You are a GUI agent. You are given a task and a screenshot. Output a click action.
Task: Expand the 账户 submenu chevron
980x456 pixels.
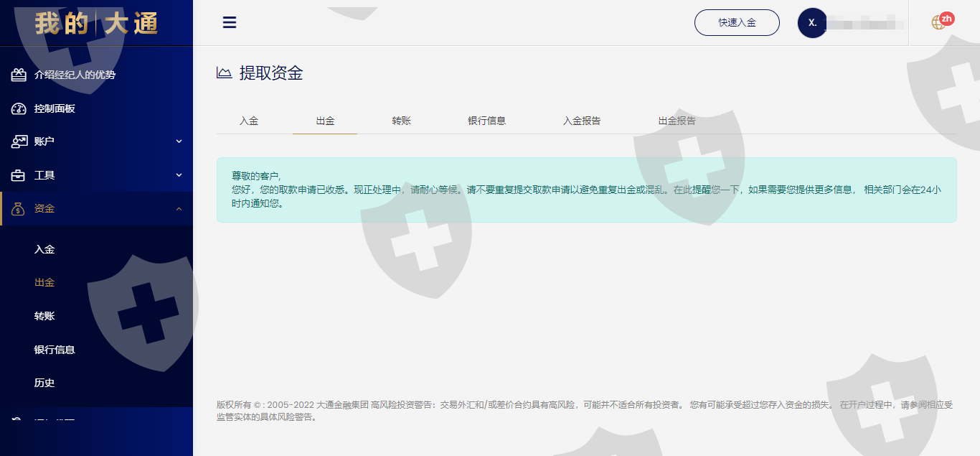coord(179,141)
